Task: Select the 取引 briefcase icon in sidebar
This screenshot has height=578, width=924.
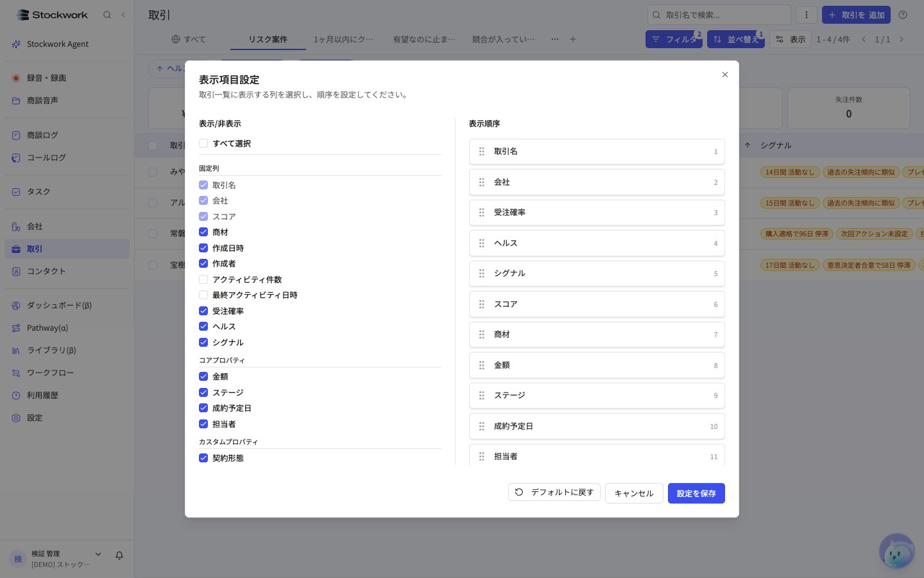Action: [16, 249]
